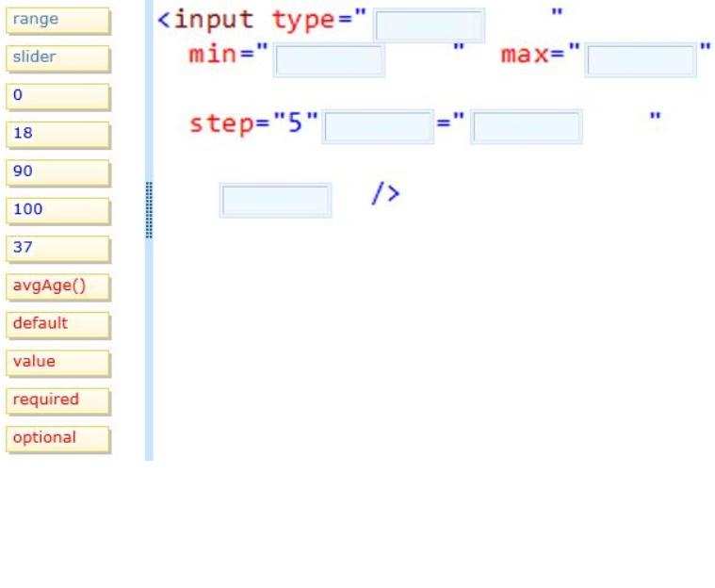Choose the 'optional' tile

point(57,439)
